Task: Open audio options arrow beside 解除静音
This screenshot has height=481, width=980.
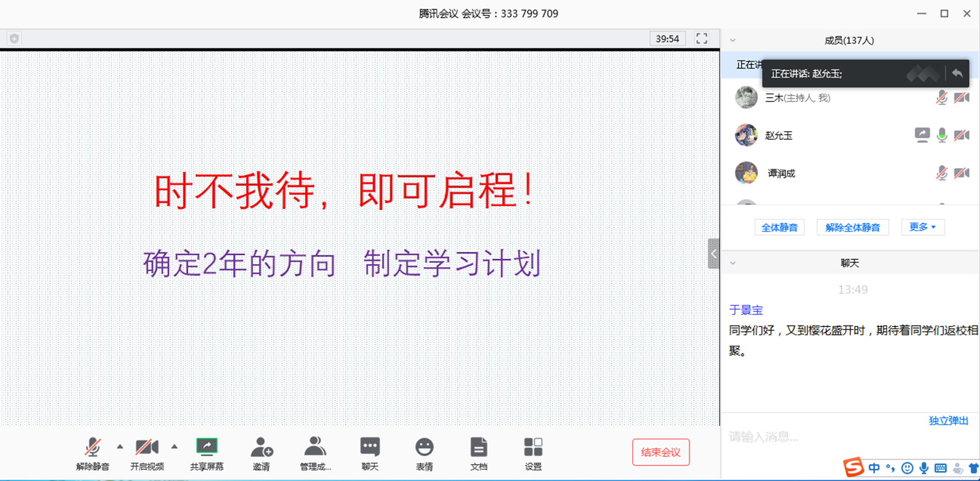Action: (120, 447)
